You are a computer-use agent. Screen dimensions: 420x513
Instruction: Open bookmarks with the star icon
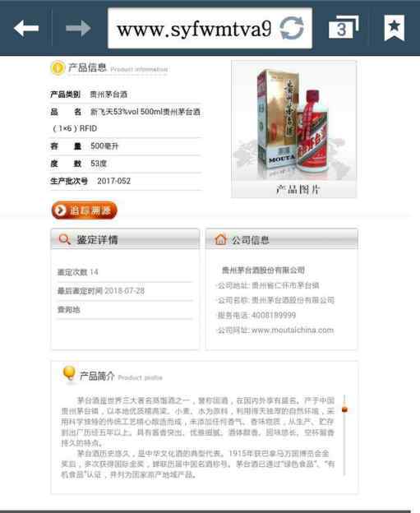tap(395, 28)
